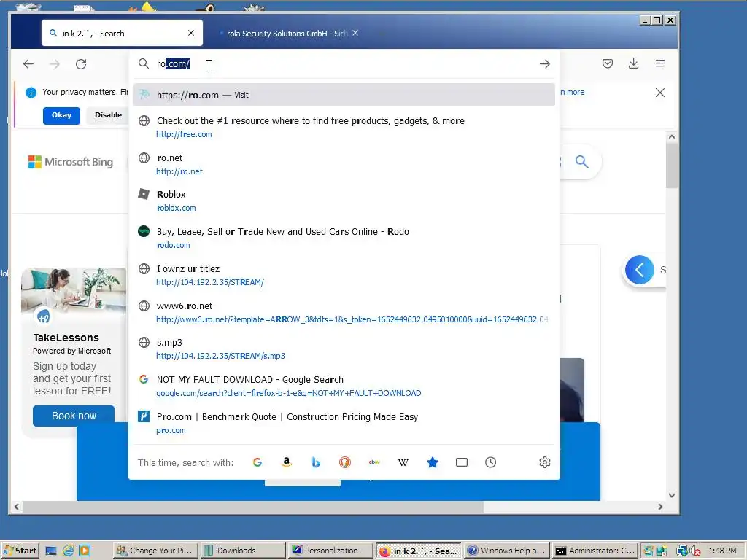This screenshot has width=747, height=560.
Task: Select the www6.ro.net suggestion
Action: click(x=344, y=312)
